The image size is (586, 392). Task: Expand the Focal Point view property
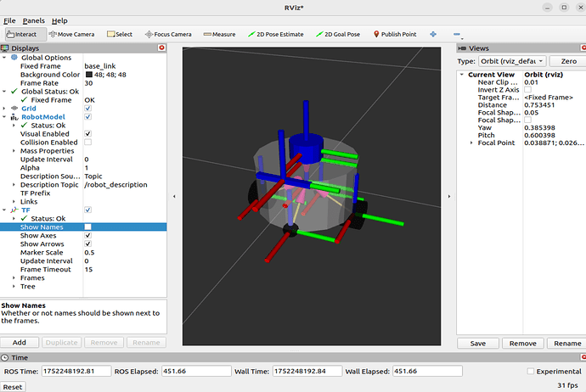[471, 143]
